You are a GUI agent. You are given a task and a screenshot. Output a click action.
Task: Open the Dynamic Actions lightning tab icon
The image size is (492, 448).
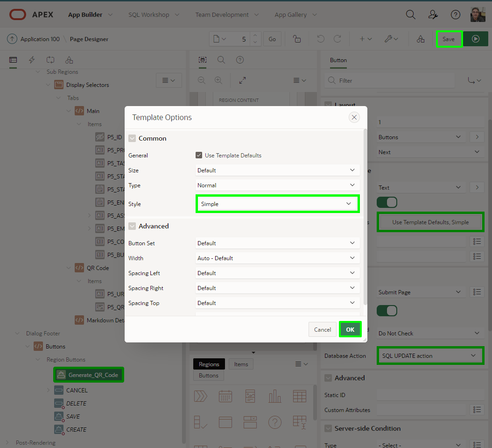pos(32,60)
